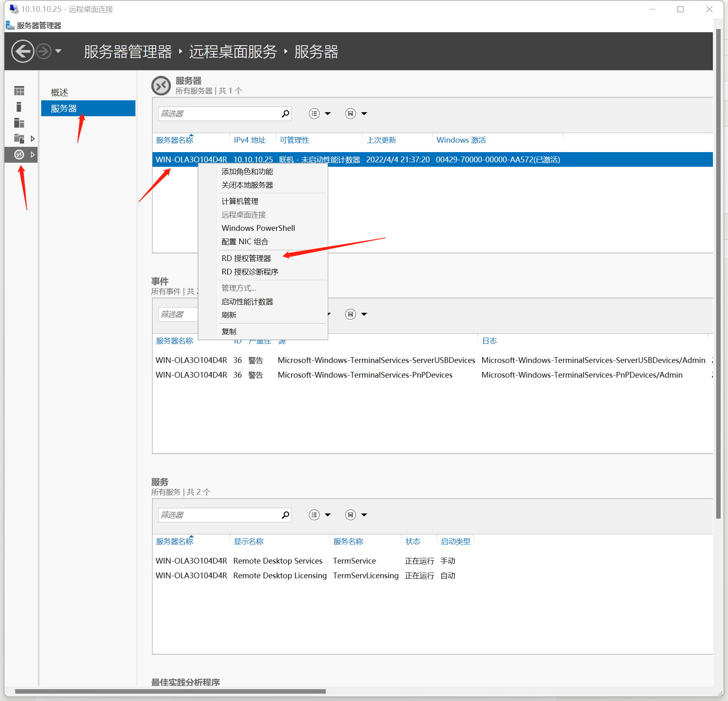Screen dimensions: 728x701
Task: Open the services list criteria icon
Action: tap(314, 515)
